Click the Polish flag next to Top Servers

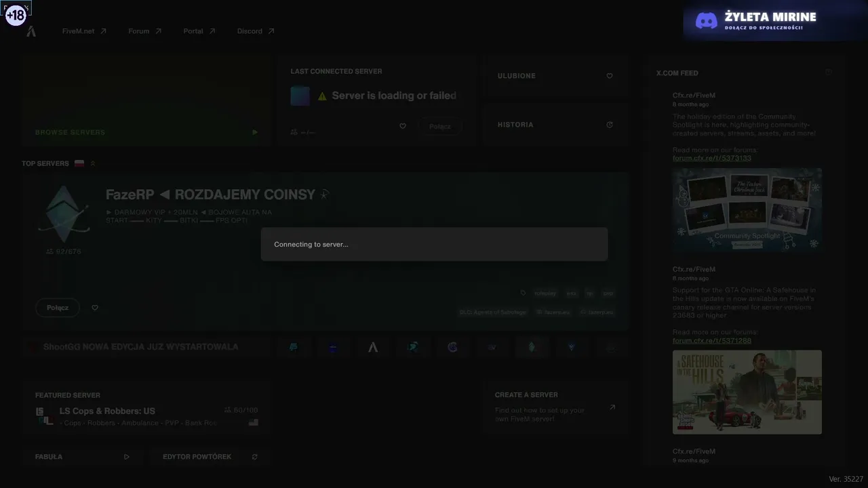79,163
